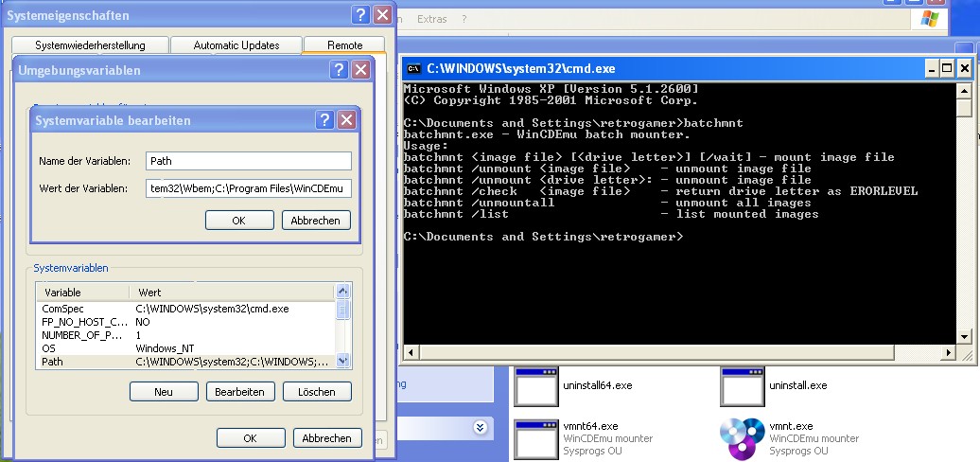Click the Variable column header
Screen dimensions: 980x462
pyautogui.click(x=83, y=293)
